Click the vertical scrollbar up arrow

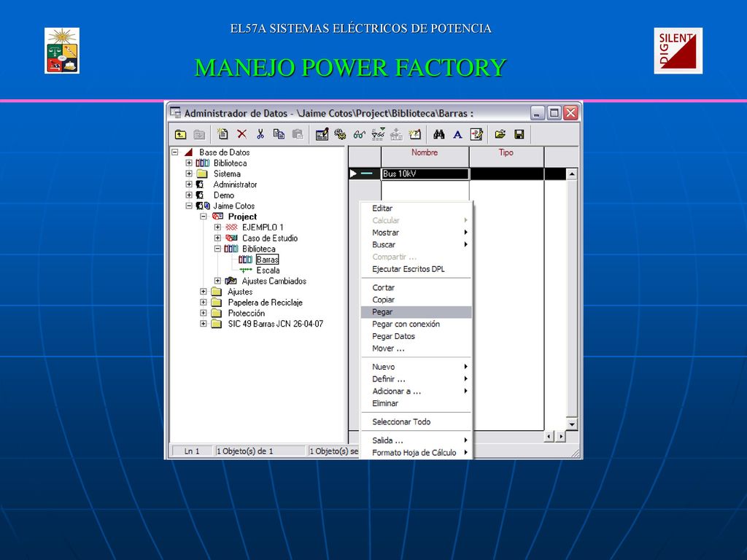(572, 174)
